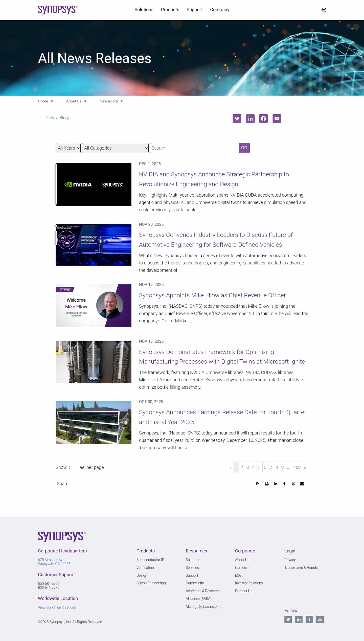Go to pagination page 5
The image size is (364, 641).
[259, 467]
